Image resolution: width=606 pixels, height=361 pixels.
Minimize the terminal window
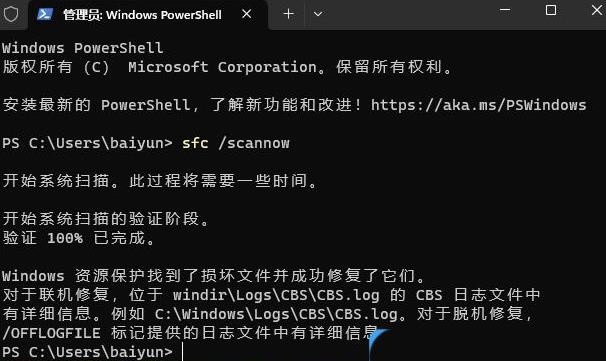tap(505, 10)
